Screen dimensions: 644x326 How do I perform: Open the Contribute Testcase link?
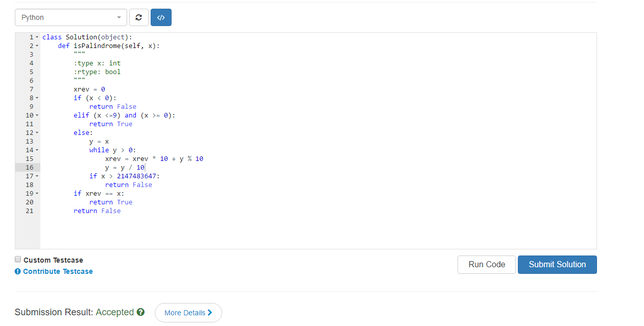(58, 271)
